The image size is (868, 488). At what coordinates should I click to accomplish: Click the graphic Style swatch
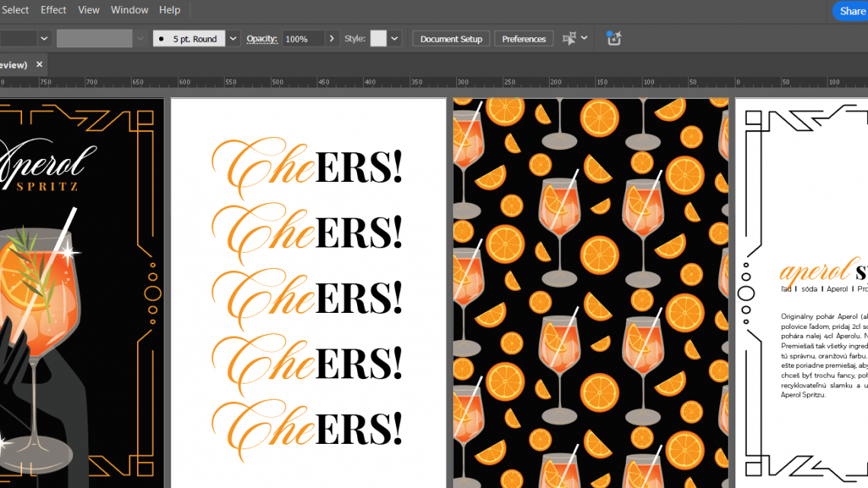pos(378,39)
